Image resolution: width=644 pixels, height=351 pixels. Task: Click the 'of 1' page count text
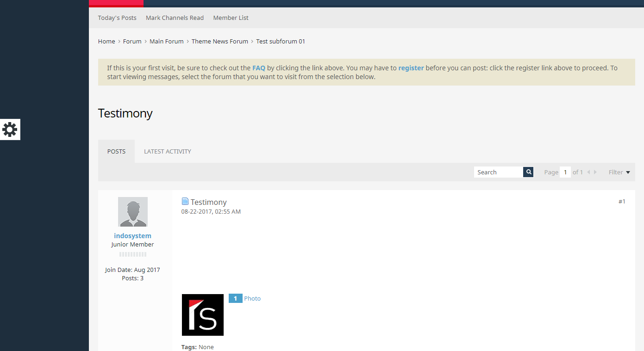coord(578,172)
